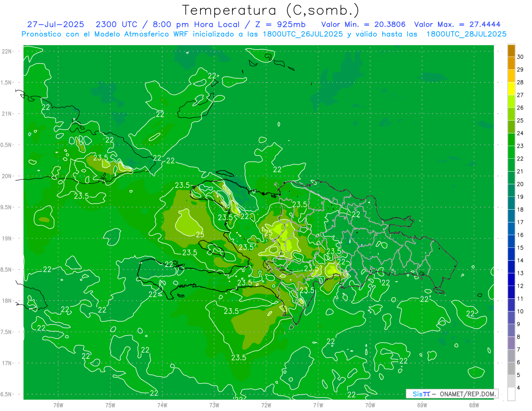Click the '75W' longitude axis label

(x=110, y=405)
